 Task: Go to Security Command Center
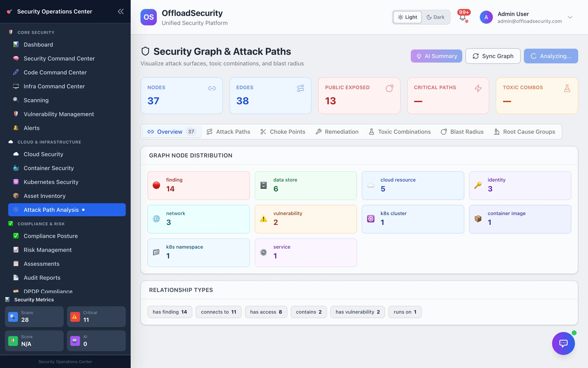[x=67, y=58]
